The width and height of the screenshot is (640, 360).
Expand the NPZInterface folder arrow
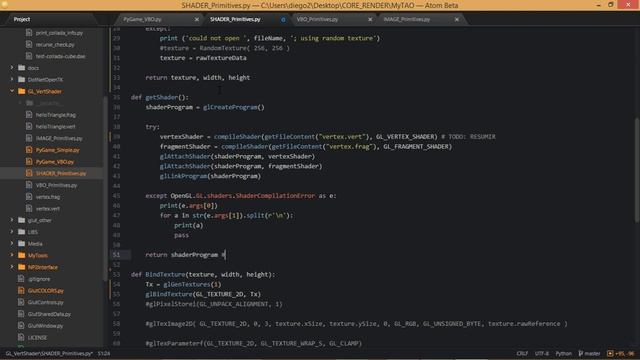(x=12, y=267)
